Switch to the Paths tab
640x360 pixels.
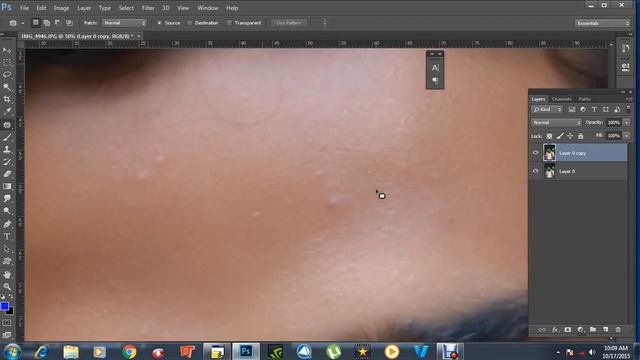(x=584, y=99)
